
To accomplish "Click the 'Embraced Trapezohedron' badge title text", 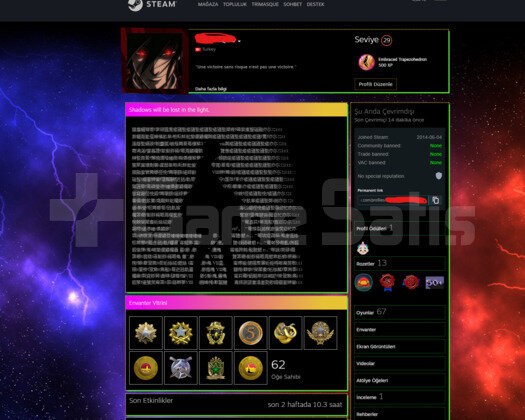I will [402, 60].
